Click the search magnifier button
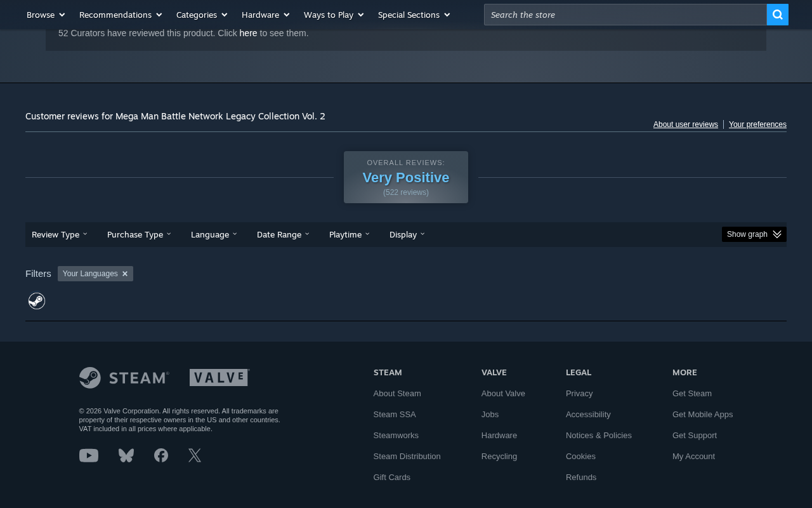The width and height of the screenshot is (812, 508). pos(778,15)
